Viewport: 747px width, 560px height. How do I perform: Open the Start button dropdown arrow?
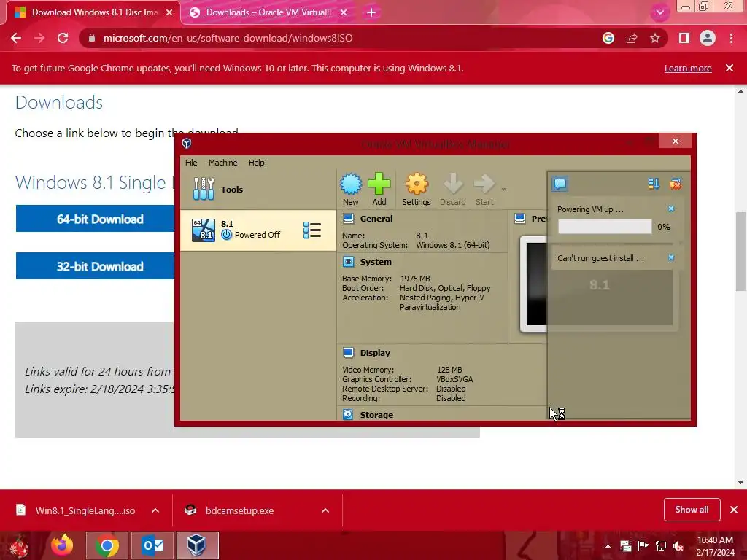click(503, 189)
